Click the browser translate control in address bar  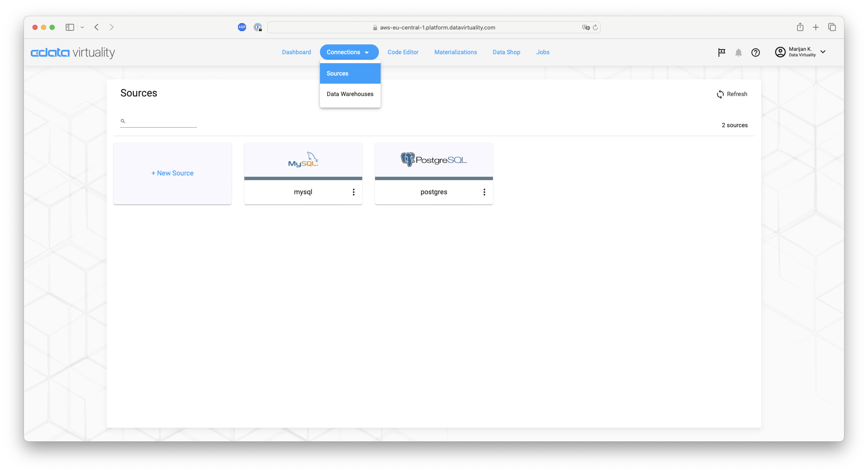(586, 27)
